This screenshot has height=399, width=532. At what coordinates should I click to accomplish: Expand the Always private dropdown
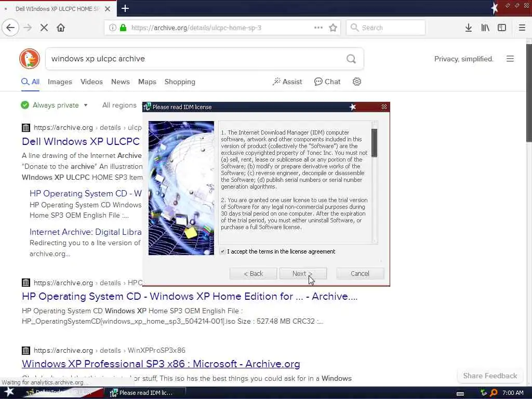[54, 105]
